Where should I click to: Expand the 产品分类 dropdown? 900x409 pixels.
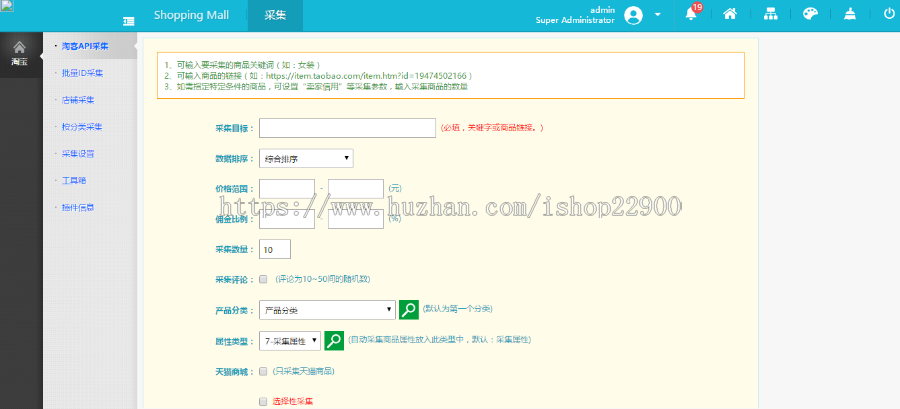click(327, 310)
